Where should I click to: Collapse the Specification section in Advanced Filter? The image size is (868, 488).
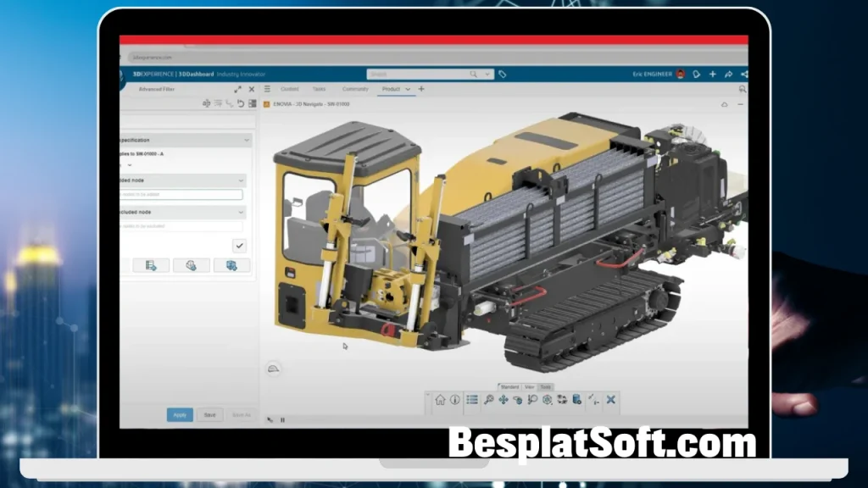pyautogui.click(x=247, y=140)
